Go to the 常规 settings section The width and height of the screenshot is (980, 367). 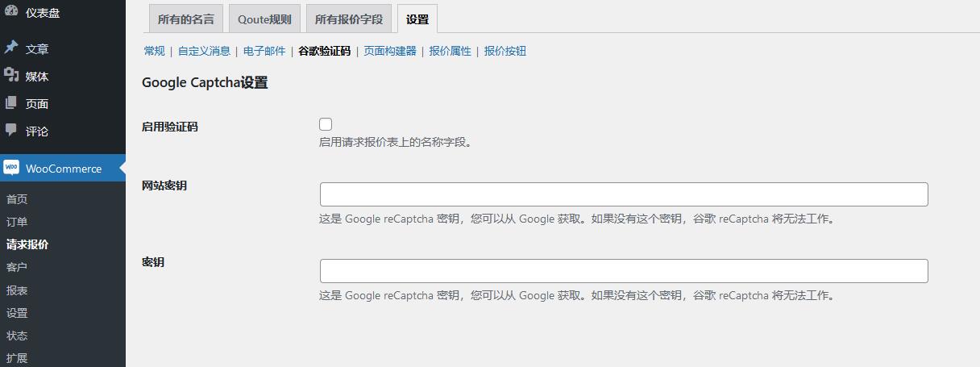coord(154,51)
